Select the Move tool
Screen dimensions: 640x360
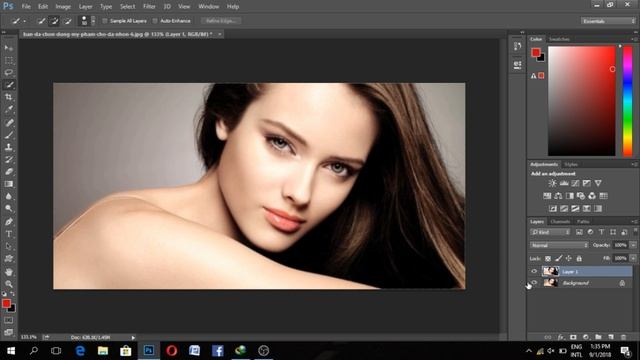tap(9, 48)
